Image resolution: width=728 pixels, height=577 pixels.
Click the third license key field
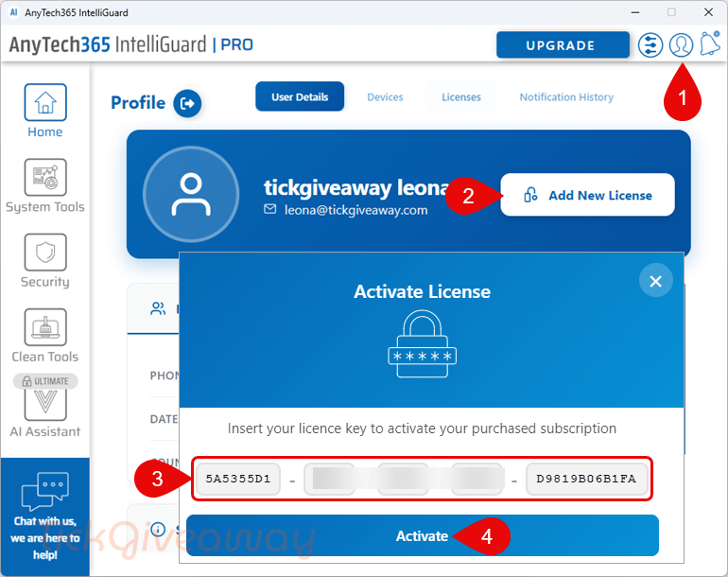[x=403, y=479]
